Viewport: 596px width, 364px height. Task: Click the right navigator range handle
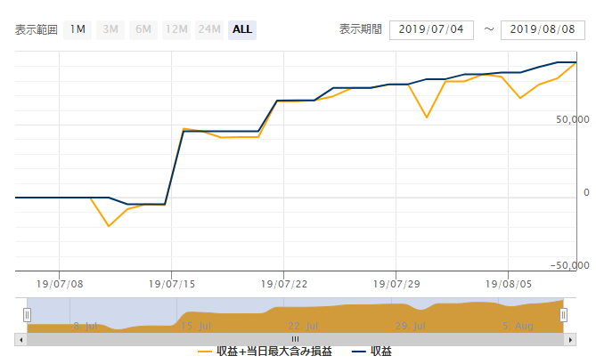563,315
